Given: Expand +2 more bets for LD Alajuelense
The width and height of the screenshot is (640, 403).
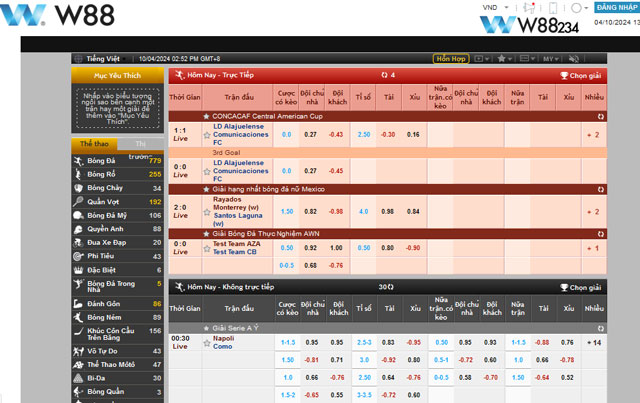Looking at the screenshot, I should (593, 135).
